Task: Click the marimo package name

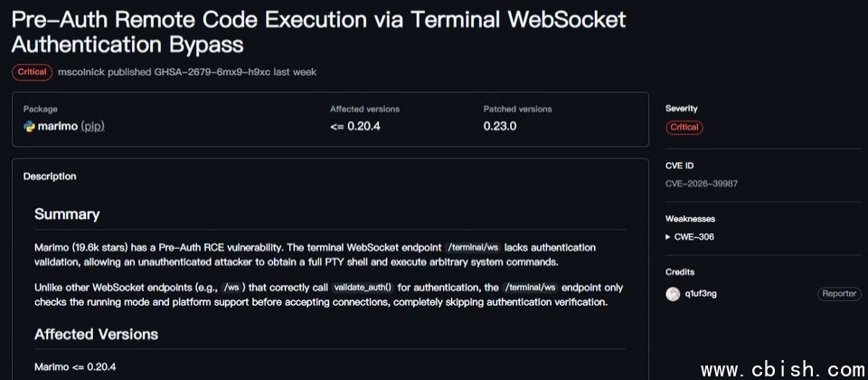Action: [57, 127]
